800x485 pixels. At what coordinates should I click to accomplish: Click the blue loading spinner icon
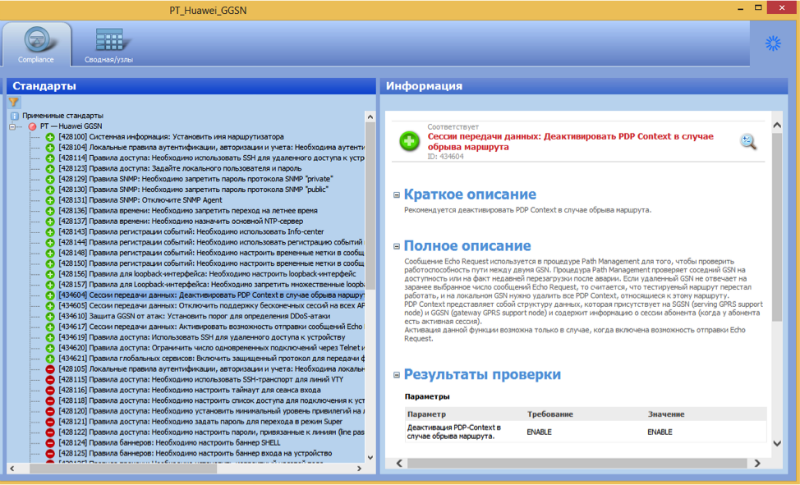tap(773, 43)
